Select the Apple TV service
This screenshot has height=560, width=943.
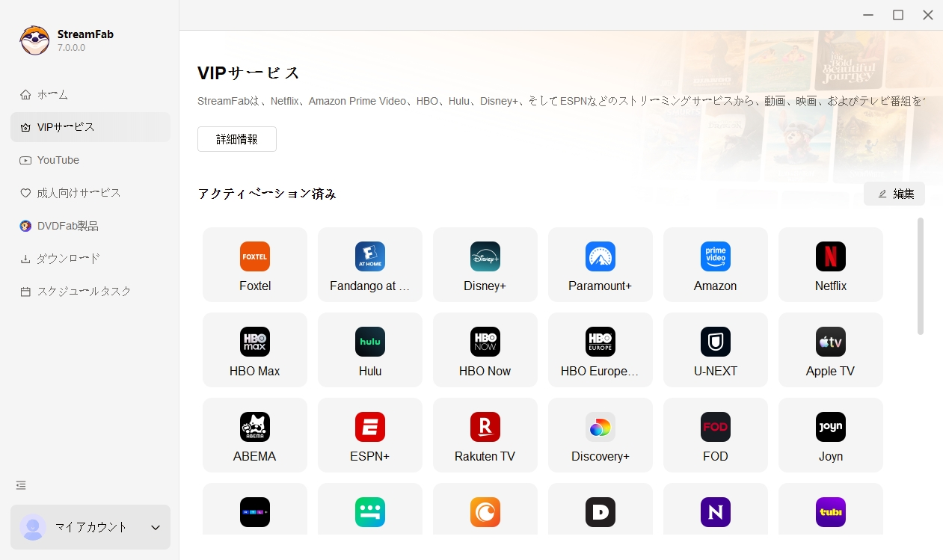(830, 349)
